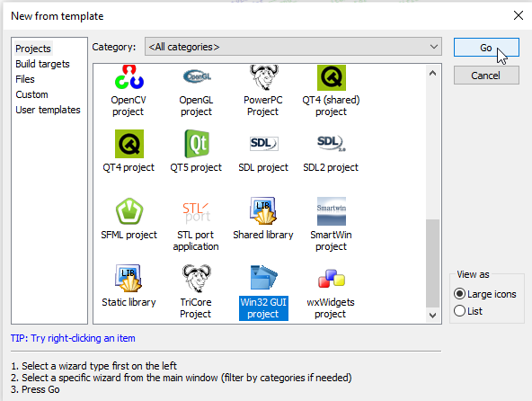Pick the PowerPC Project GNU icon
532x401 pixels.
click(263, 77)
